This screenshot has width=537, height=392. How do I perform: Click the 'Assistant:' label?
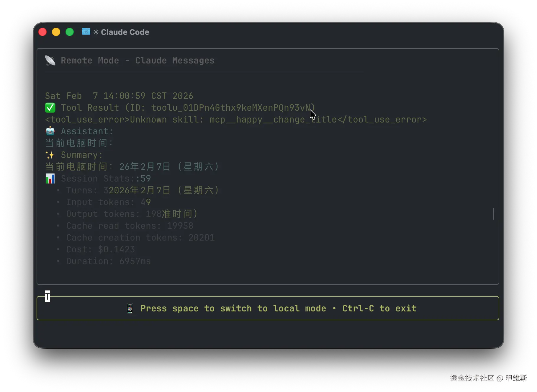click(87, 131)
